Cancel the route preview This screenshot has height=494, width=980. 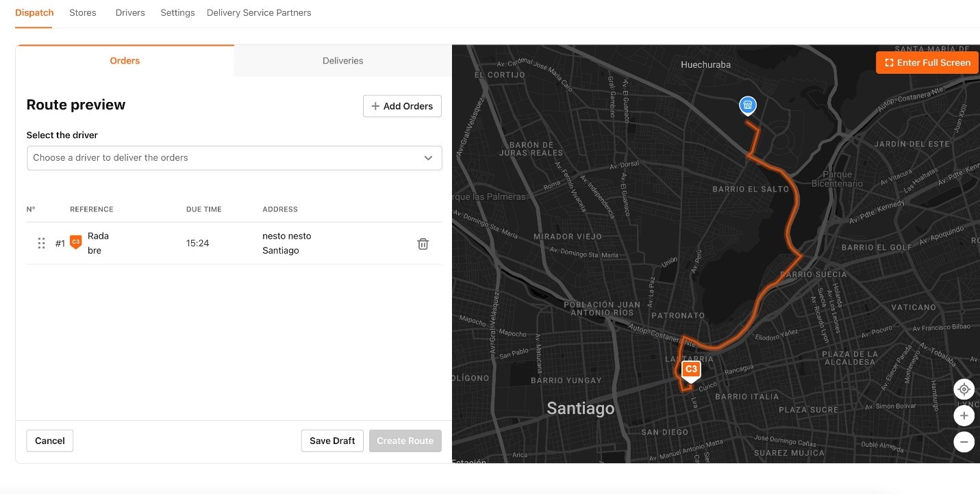[50, 441]
